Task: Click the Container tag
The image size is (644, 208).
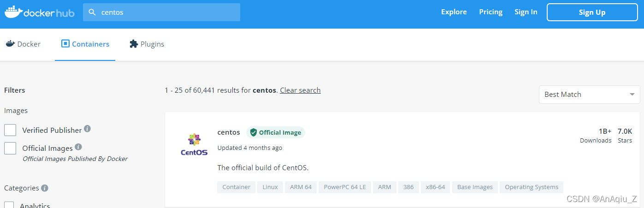Action: tap(236, 187)
